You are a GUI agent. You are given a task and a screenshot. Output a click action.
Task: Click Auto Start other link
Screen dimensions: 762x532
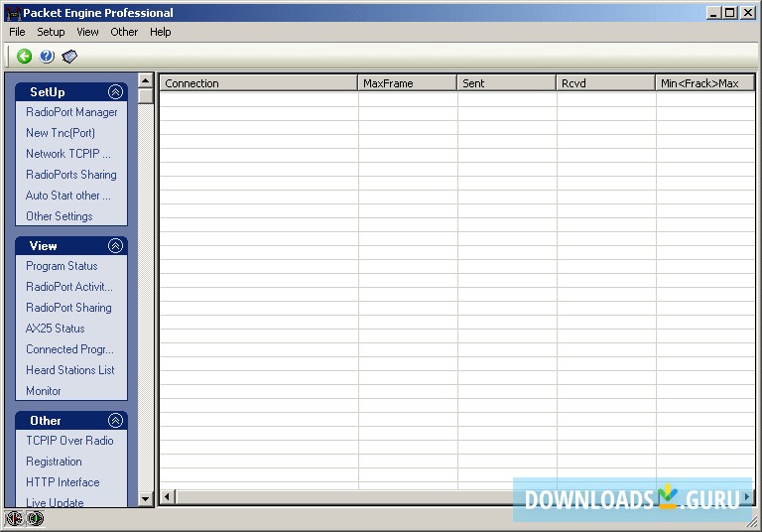68,196
